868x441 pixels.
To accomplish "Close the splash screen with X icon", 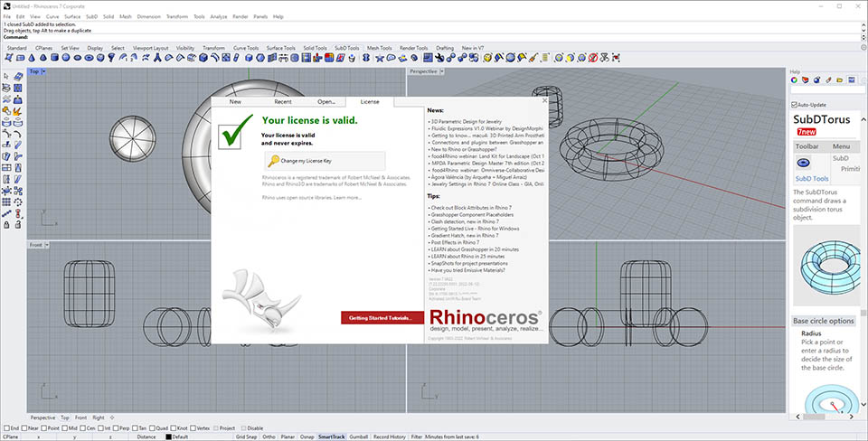I will (543, 100).
